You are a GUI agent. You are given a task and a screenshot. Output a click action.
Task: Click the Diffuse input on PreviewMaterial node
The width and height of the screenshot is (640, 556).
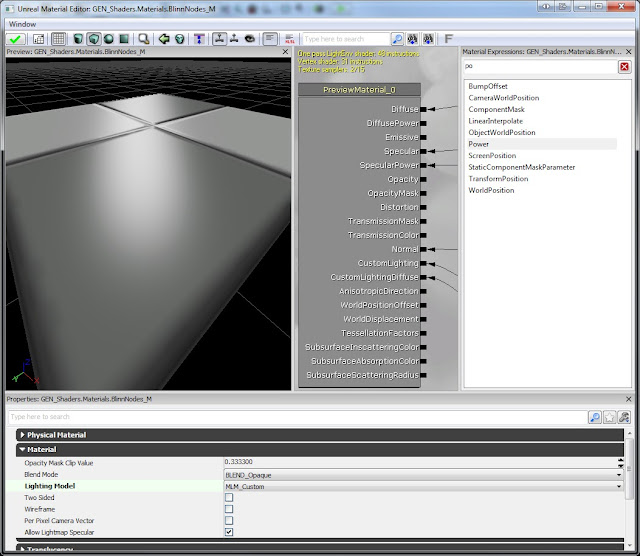click(424, 109)
